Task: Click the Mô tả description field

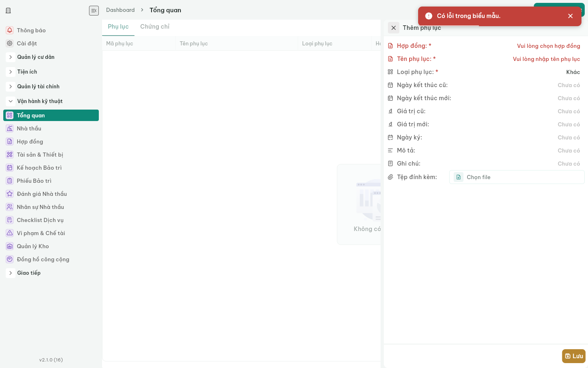Action: (569, 150)
